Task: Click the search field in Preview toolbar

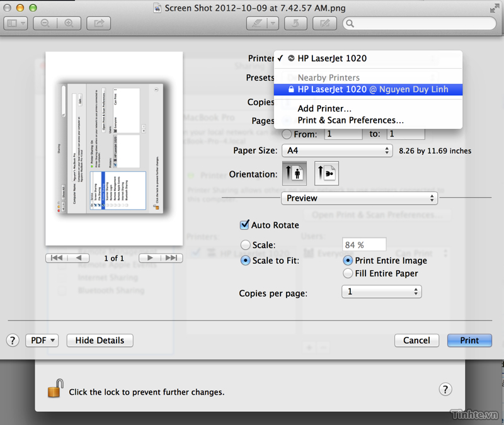Action: coord(420,23)
